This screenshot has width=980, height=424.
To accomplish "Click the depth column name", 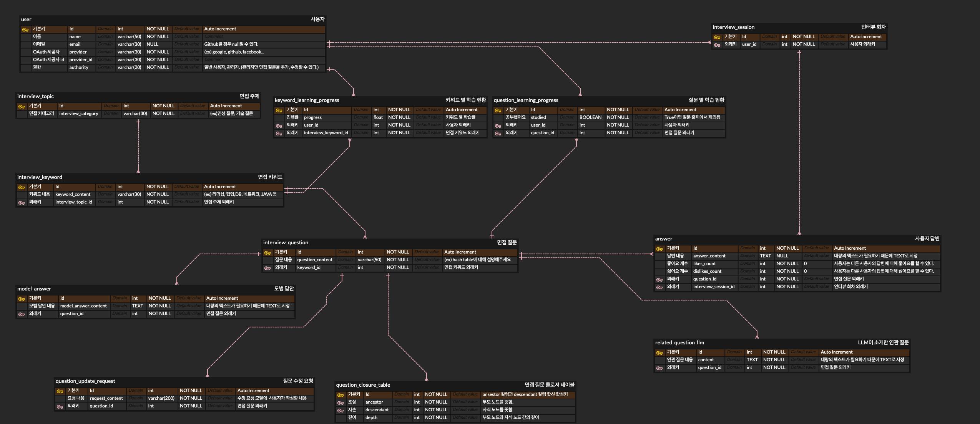I will click(371, 417).
